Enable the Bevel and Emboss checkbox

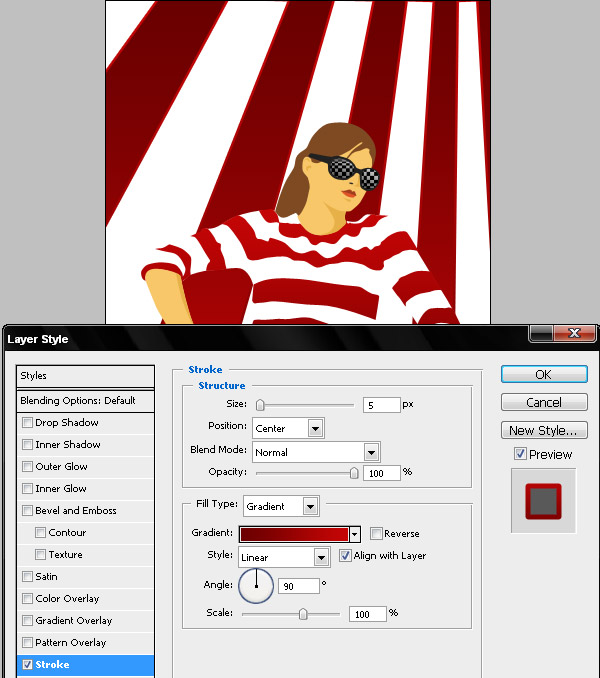coord(27,511)
